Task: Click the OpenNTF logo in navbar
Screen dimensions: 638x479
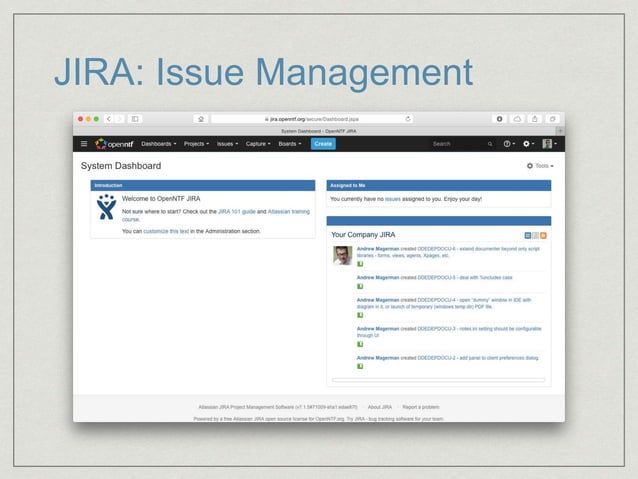Action: click(114, 144)
